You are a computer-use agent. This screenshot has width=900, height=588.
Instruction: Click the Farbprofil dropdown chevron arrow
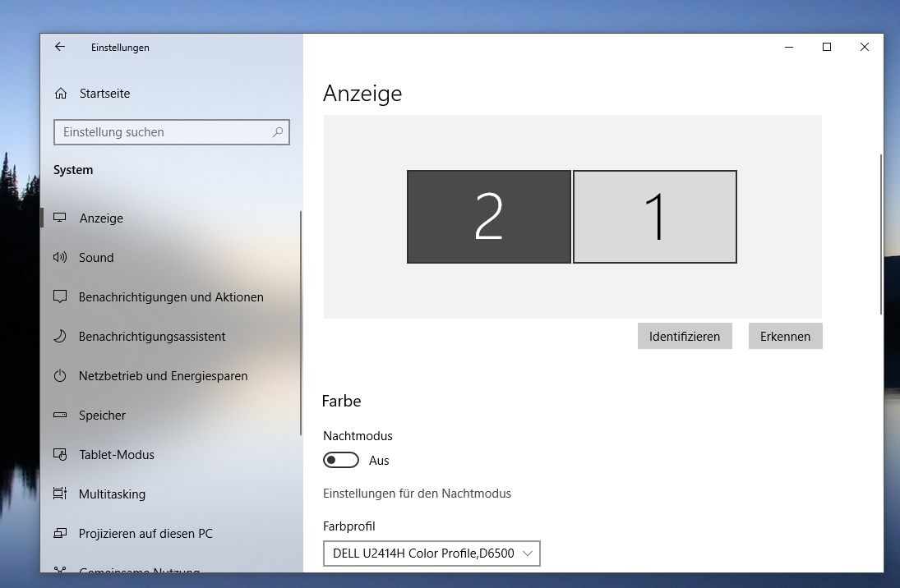click(528, 553)
